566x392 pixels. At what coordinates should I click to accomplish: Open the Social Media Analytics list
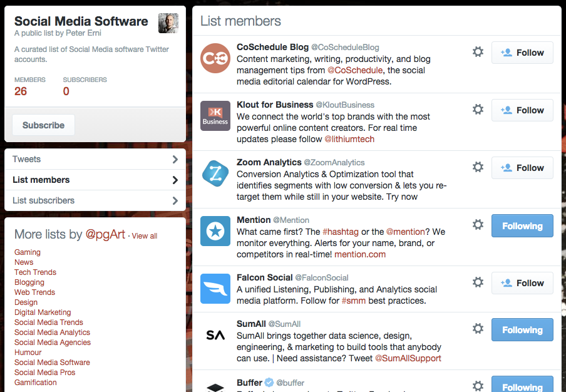(x=53, y=333)
